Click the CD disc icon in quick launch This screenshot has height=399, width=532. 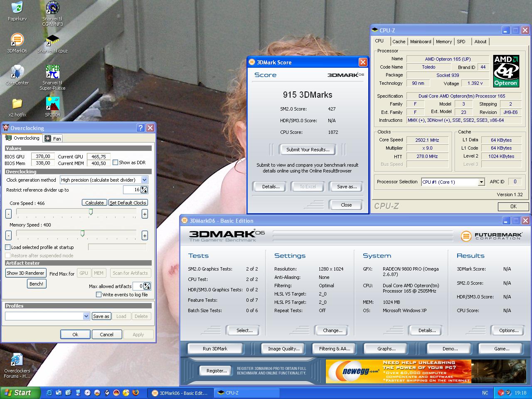88,393
